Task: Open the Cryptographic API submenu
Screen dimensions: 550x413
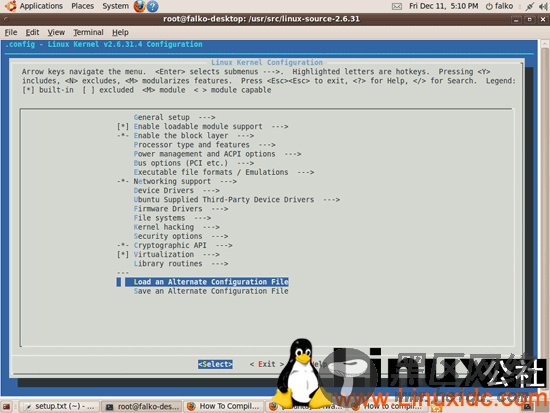Action: tap(183, 245)
